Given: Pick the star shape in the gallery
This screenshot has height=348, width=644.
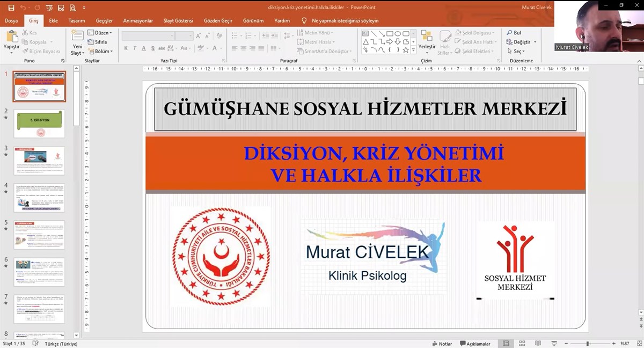Looking at the screenshot, I should [406, 49].
